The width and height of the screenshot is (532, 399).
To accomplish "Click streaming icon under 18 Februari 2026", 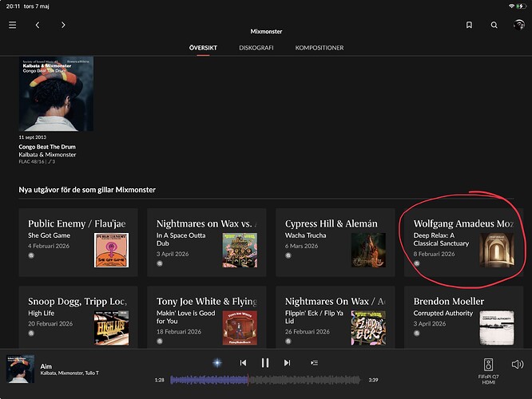I will (160, 342).
